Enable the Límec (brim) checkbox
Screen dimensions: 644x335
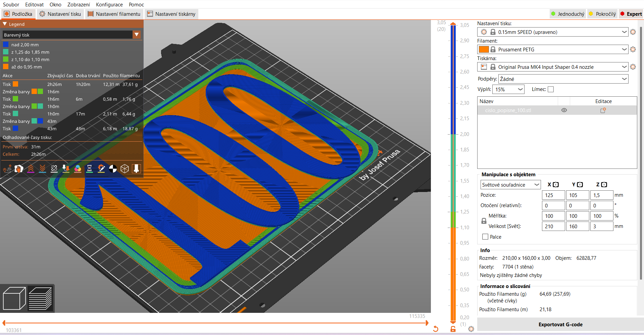click(x=551, y=89)
